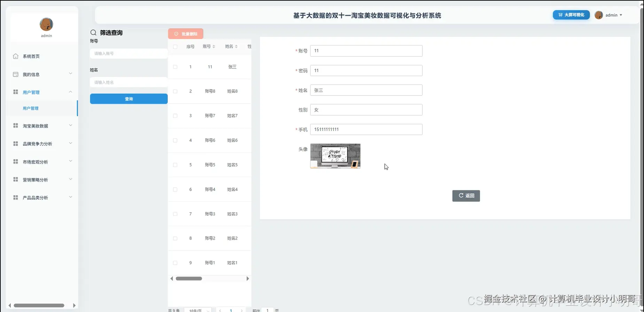The height and width of the screenshot is (312, 644).
Task: Expand the 品牌竞争力分析 menu chevron
Action: click(71, 143)
